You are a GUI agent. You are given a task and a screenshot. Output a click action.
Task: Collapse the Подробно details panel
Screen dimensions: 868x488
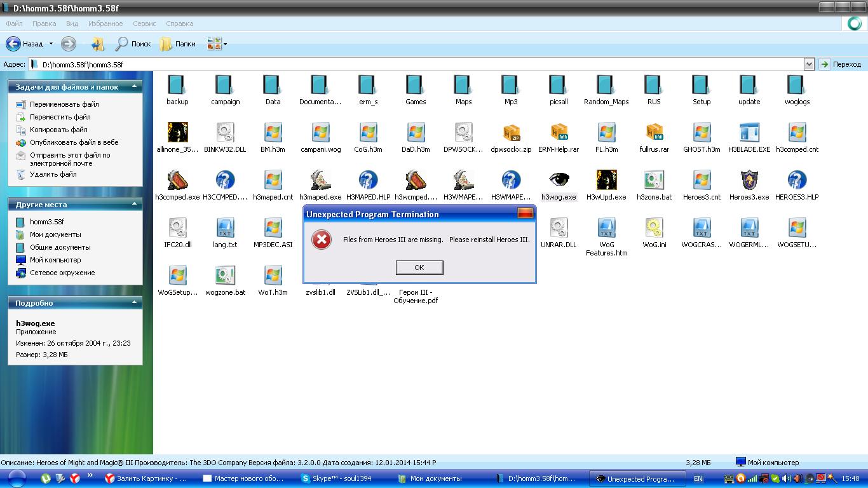(134, 302)
